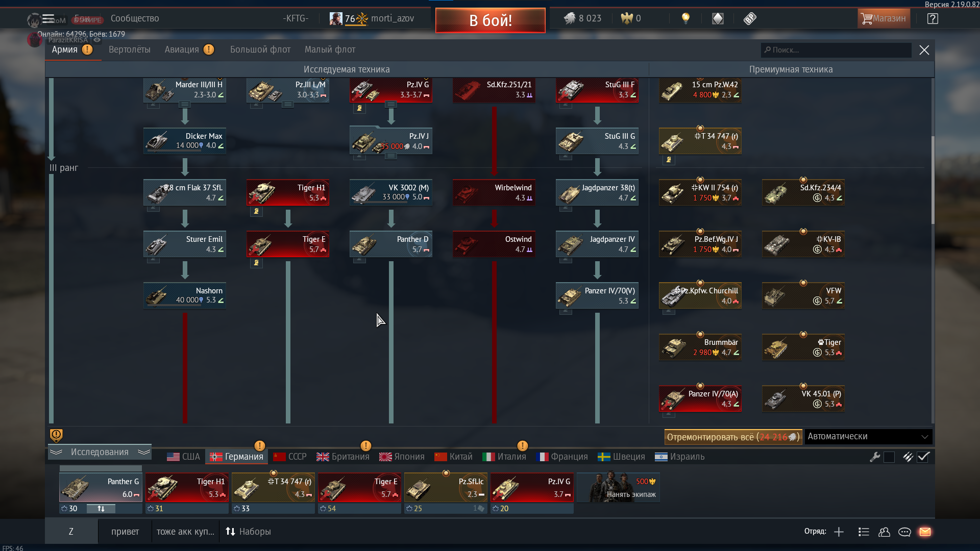The height and width of the screenshot is (551, 980).
Task: Click the warning badge on Армия tab
Action: (x=87, y=49)
